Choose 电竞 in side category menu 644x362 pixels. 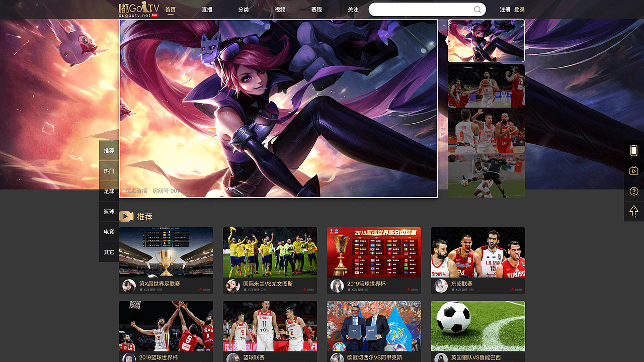coord(109,232)
